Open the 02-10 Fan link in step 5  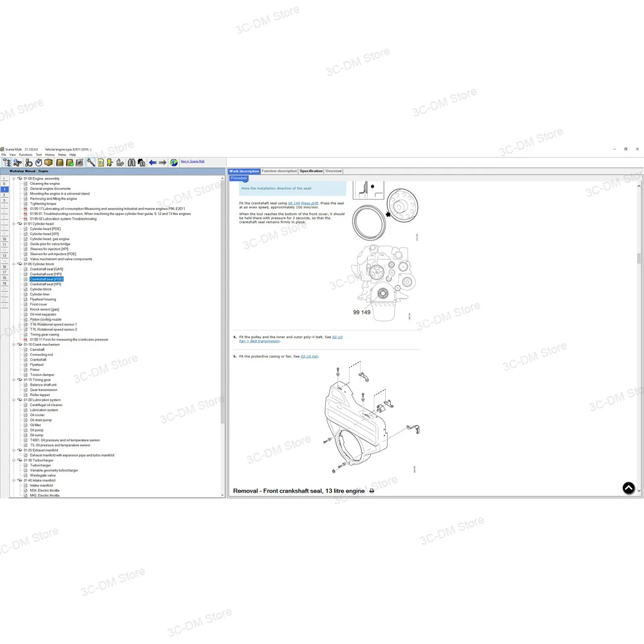pyautogui.click(x=309, y=357)
